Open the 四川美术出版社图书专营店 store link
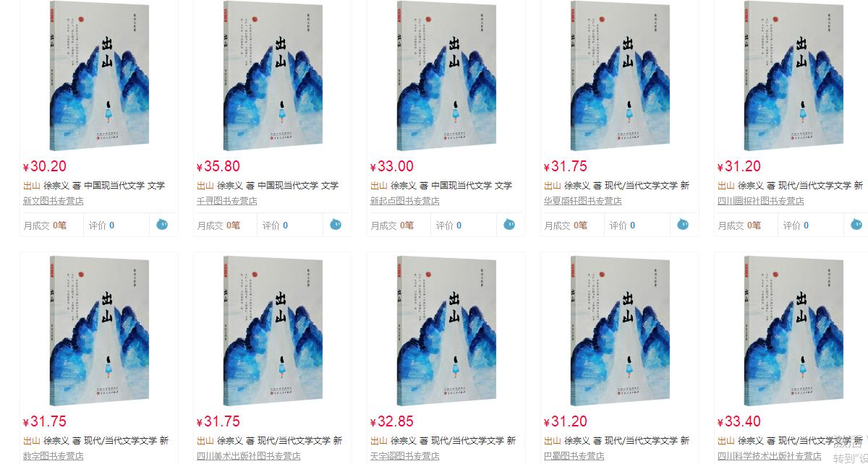 click(249, 456)
